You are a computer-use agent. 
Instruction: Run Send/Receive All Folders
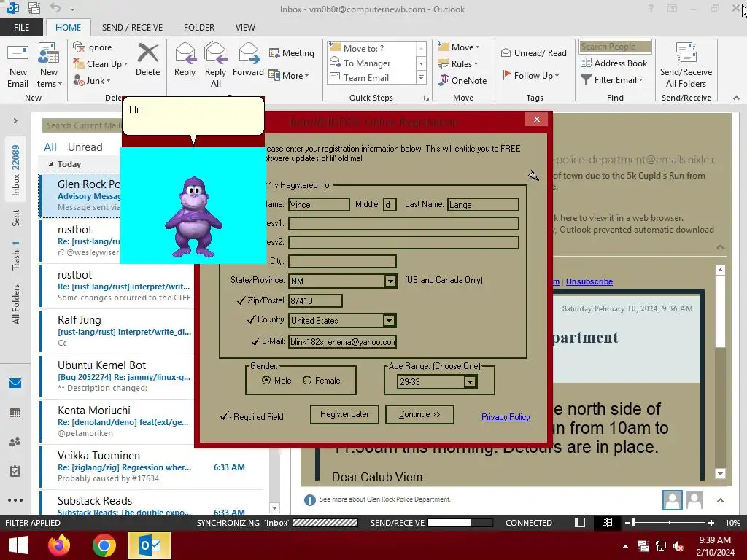[686, 66]
